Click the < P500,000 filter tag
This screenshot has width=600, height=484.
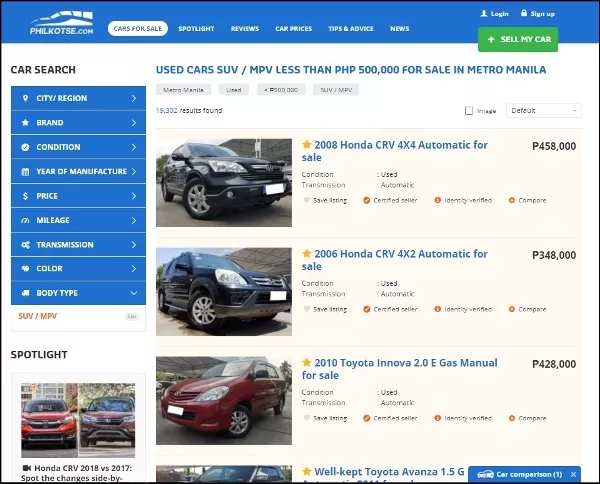[281, 90]
